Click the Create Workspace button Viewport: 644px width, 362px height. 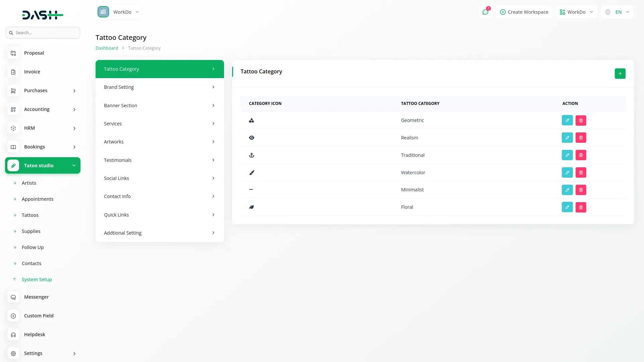click(524, 12)
